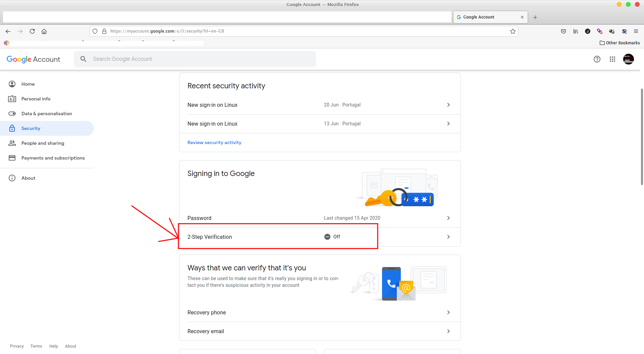The image size is (644, 354).
Task: Click Review security activity link
Action: pyautogui.click(x=214, y=142)
